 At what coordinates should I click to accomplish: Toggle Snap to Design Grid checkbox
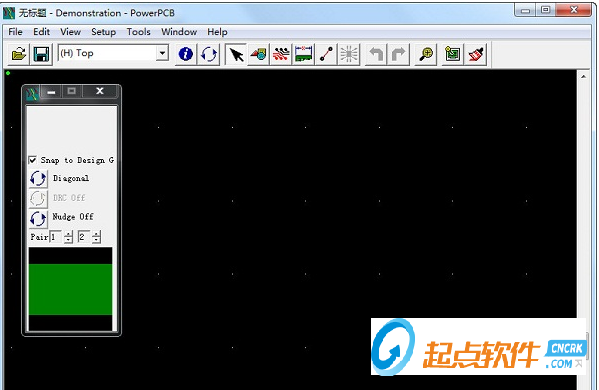pyautogui.click(x=33, y=160)
